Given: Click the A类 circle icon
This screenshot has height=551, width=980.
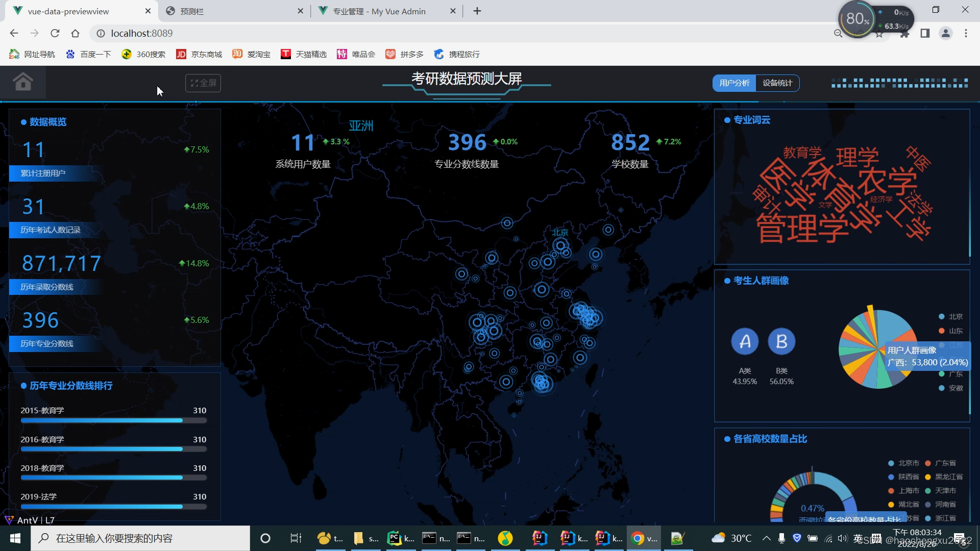Looking at the screenshot, I should (745, 341).
